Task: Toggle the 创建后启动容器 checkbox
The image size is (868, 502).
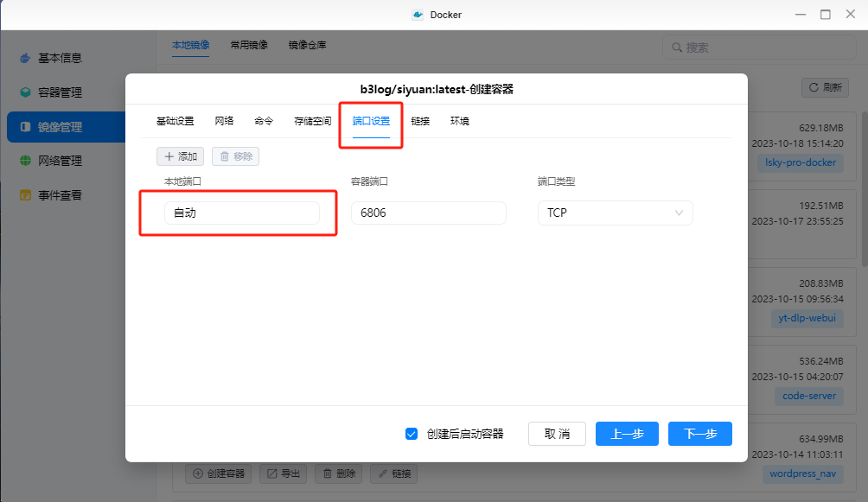Action: [412, 434]
